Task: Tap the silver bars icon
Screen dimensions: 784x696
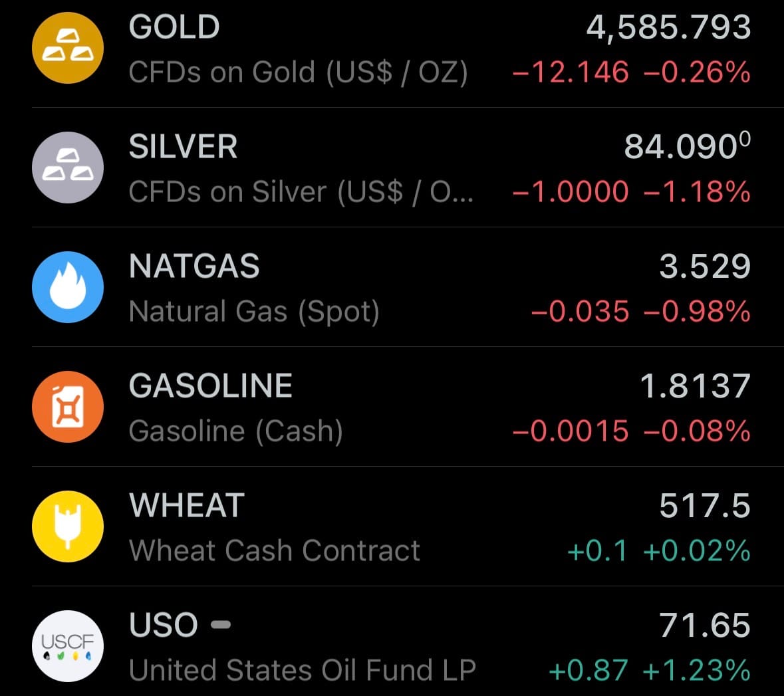Action: click(x=68, y=168)
